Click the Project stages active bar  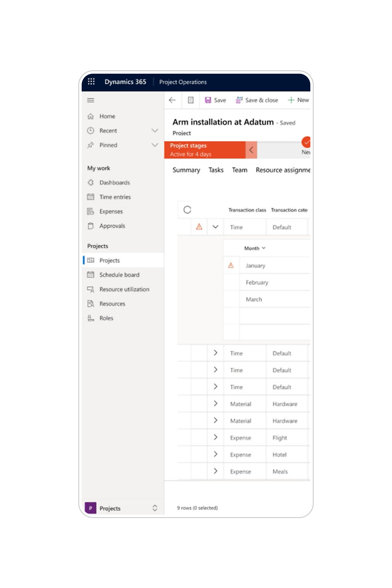click(x=205, y=150)
